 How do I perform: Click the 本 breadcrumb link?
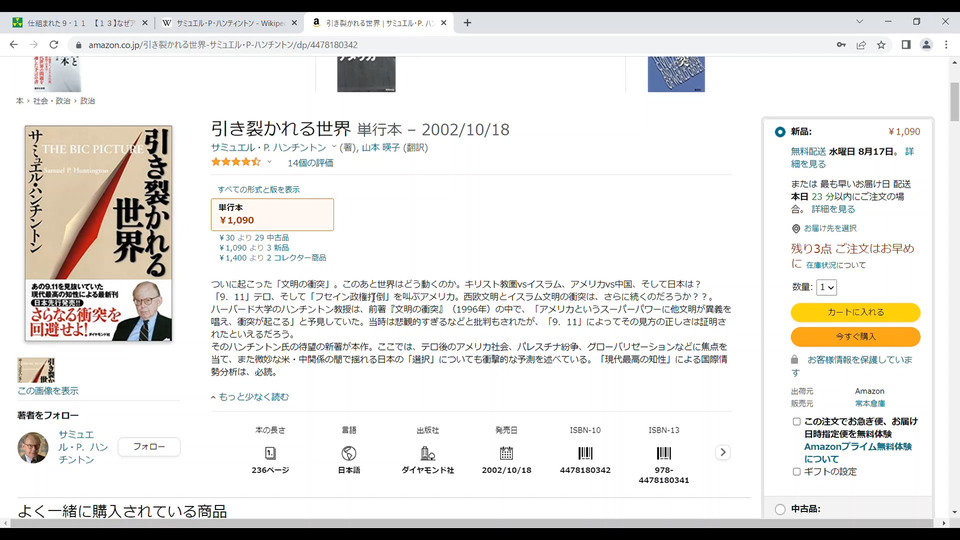point(20,101)
